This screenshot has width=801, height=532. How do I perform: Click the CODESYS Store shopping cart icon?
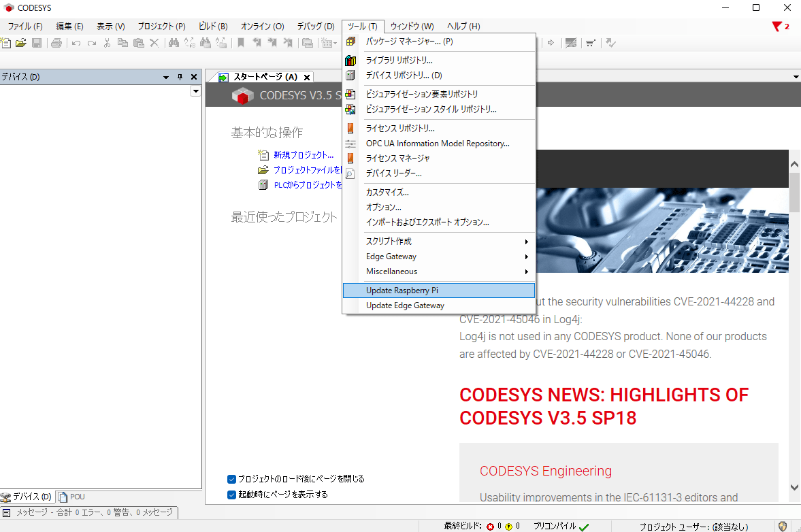[x=591, y=43]
